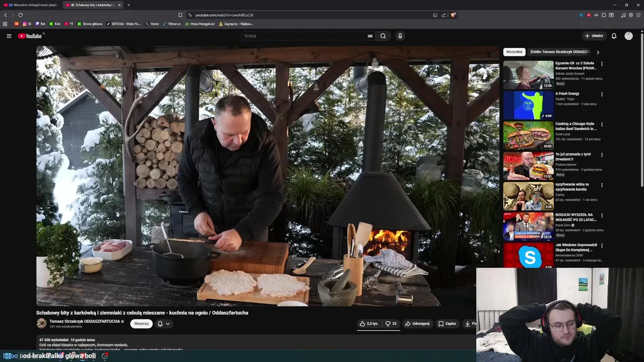
Task: Click the Udostępnij share button
Action: pyautogui.click(x=417, y=324)
